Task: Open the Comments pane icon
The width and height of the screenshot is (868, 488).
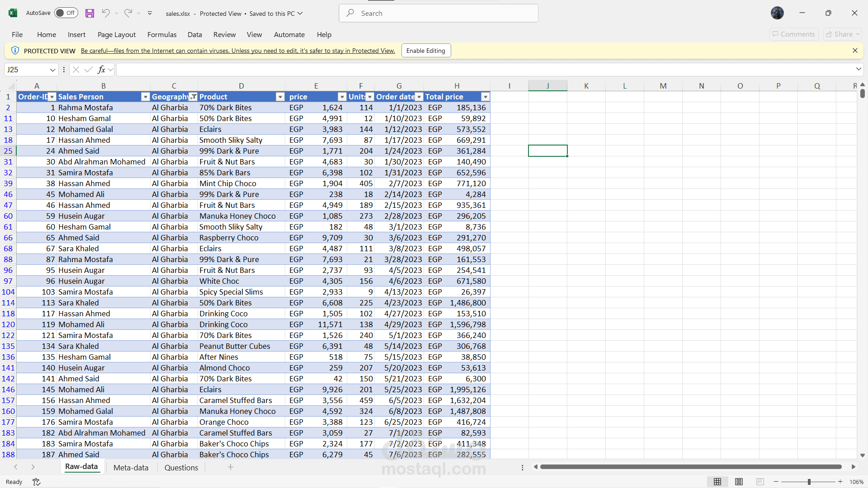Action: pyautogui.click(x=793, y=34)
